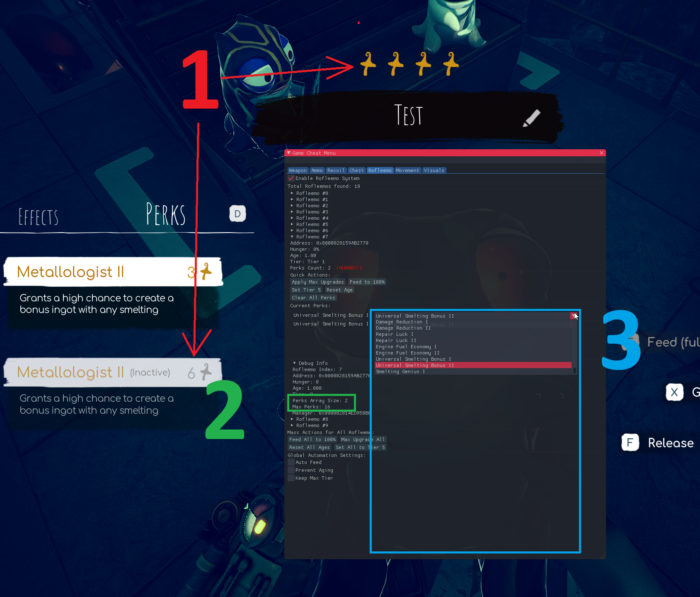Select the Perks tab in game panel
Screen dimensions: 700x597
(166, 214)
